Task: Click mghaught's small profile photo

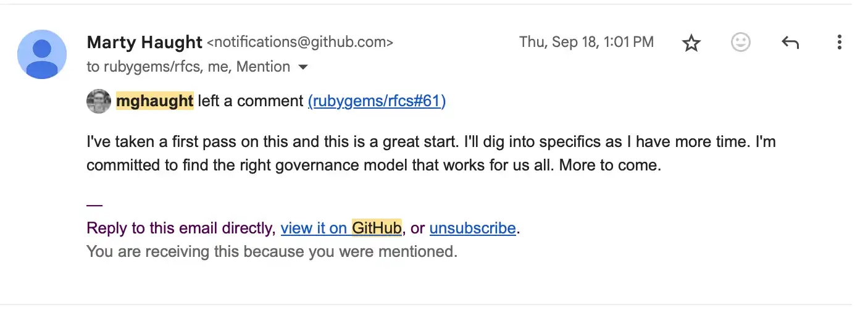Action: 99,101
